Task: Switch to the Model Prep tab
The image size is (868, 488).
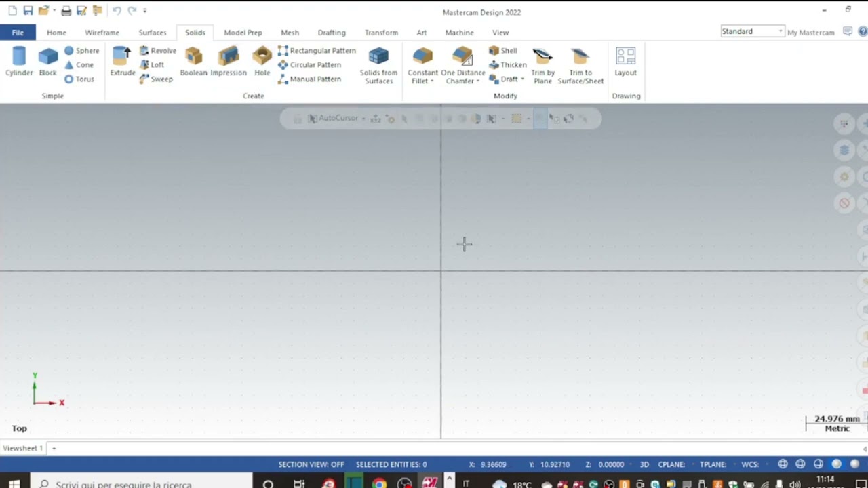Action: (x=243, y=33)
